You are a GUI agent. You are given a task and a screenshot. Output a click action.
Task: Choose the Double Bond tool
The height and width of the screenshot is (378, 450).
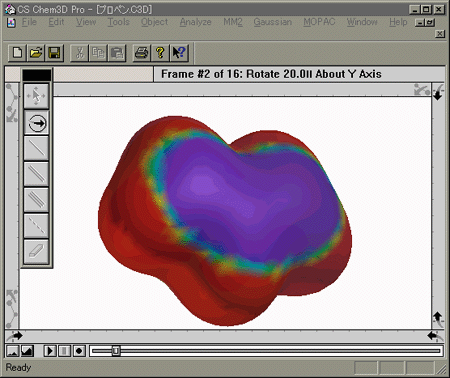click(x=36, y=174)
